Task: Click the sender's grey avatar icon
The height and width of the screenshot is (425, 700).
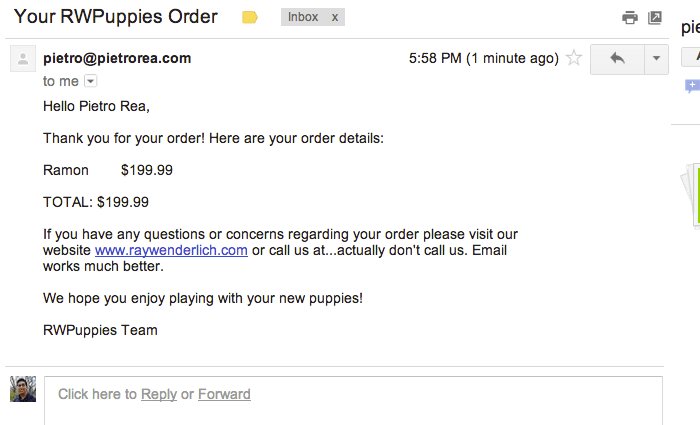Action: tap(23, 59)
